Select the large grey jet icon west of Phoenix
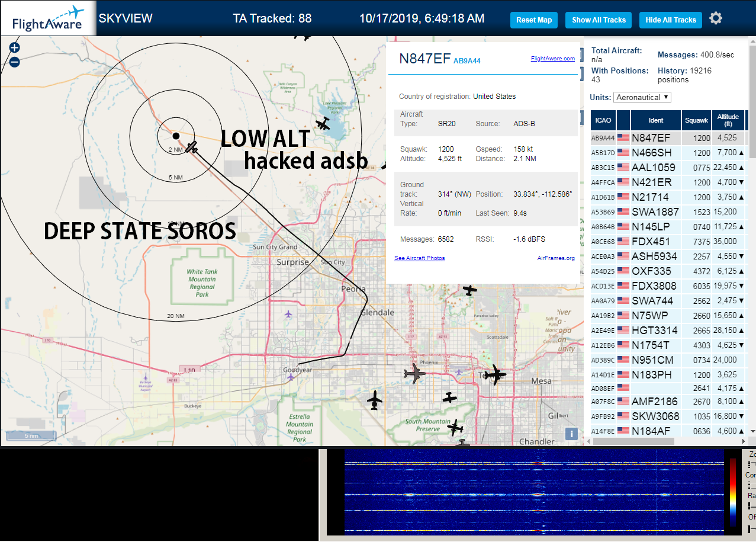756x542 pixels. click(414, 373)
